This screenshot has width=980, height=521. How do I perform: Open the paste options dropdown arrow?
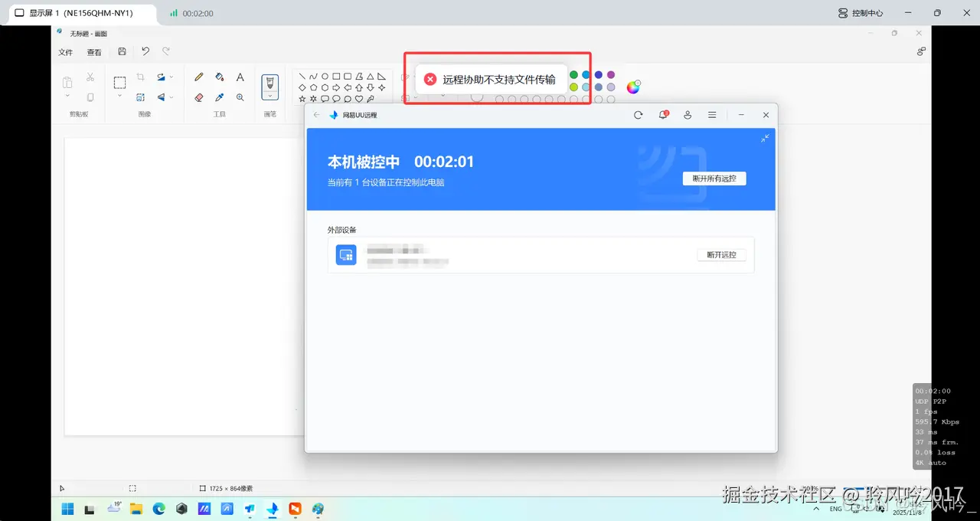pyautogui.click(x=67, y=94)
